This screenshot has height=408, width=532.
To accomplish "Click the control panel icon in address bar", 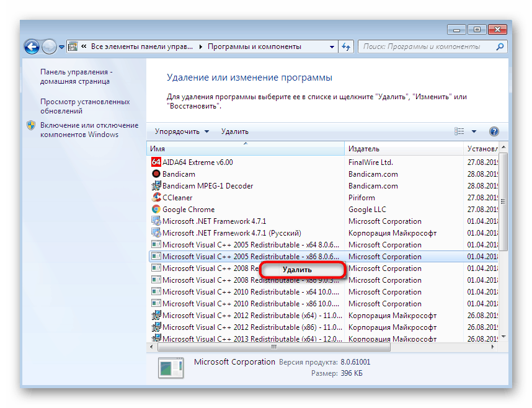I will click(73, 47).
